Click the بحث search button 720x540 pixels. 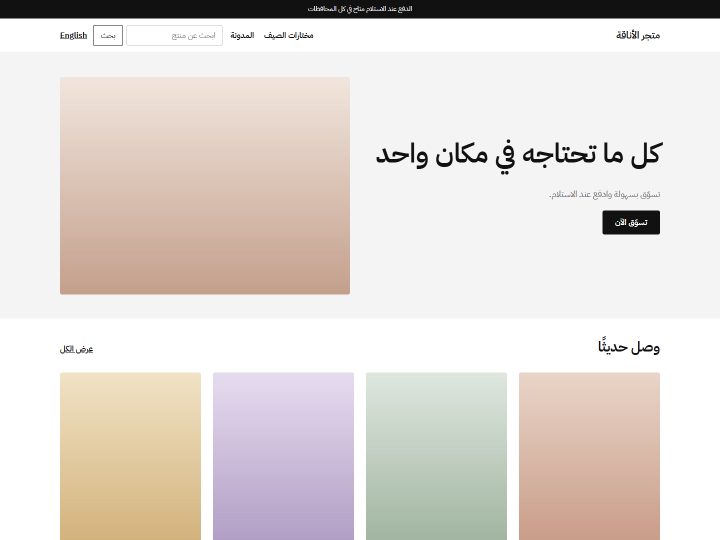108,35
